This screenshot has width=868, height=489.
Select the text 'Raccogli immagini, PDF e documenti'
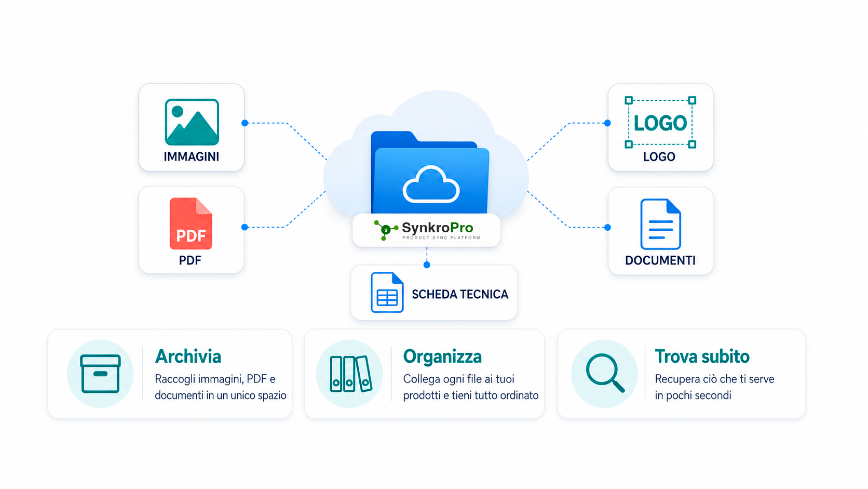(x=215, y=387)
